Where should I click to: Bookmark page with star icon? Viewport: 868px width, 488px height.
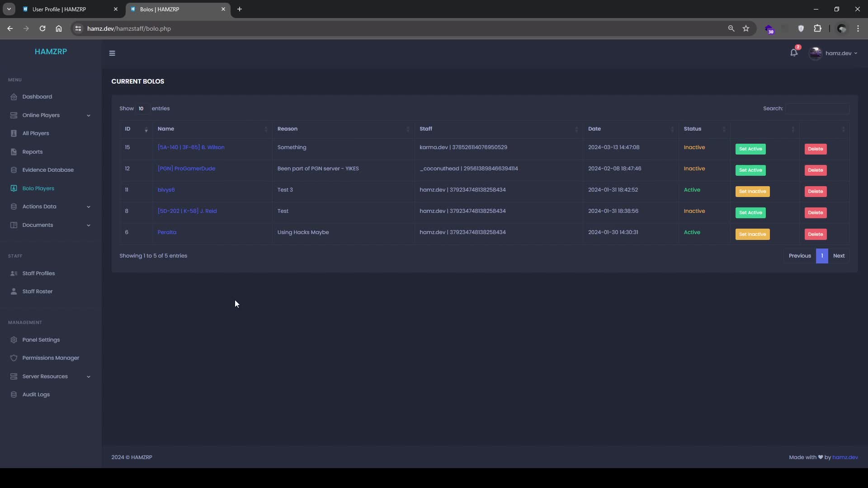(x=746, y=28)
